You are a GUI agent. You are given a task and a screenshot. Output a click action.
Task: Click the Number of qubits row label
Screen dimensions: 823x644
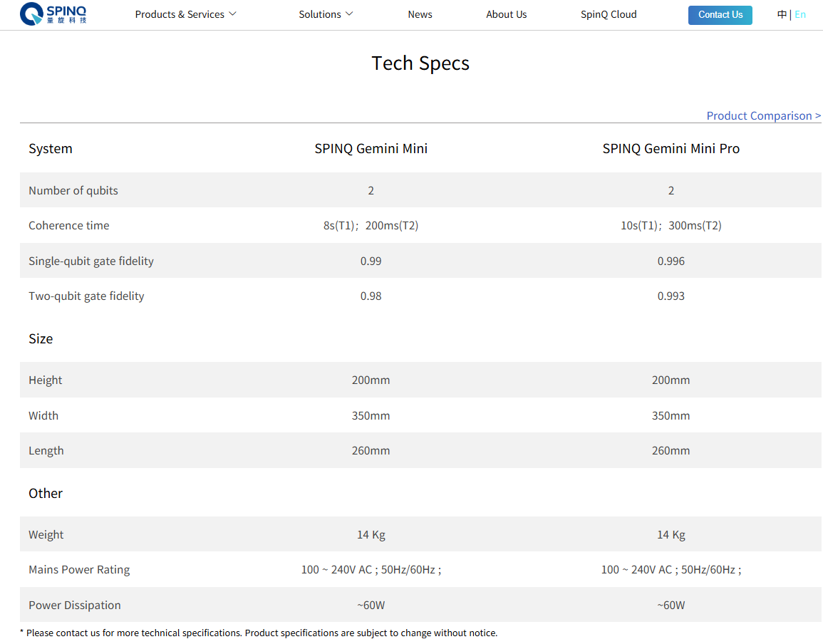click(x=73, y=190)
